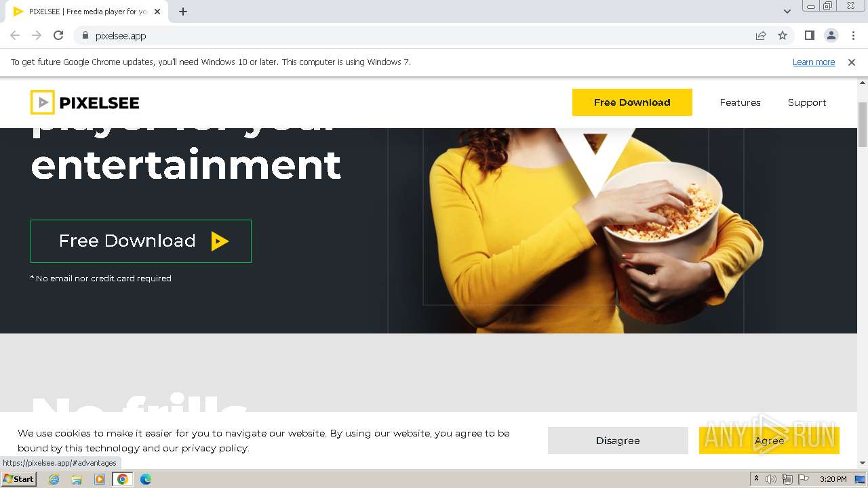Dismiss the Chrome update notification bar

pos(852,62)
